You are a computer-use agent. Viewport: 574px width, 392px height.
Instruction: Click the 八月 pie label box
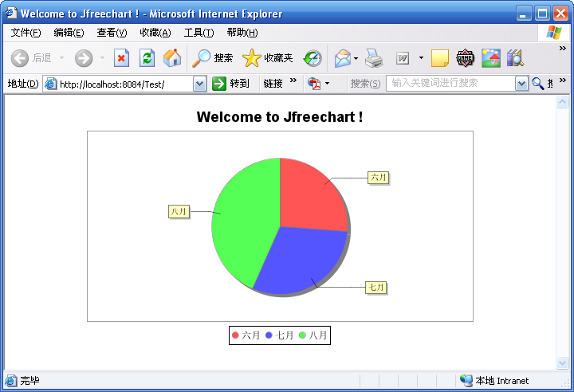(x=179, y=212)
